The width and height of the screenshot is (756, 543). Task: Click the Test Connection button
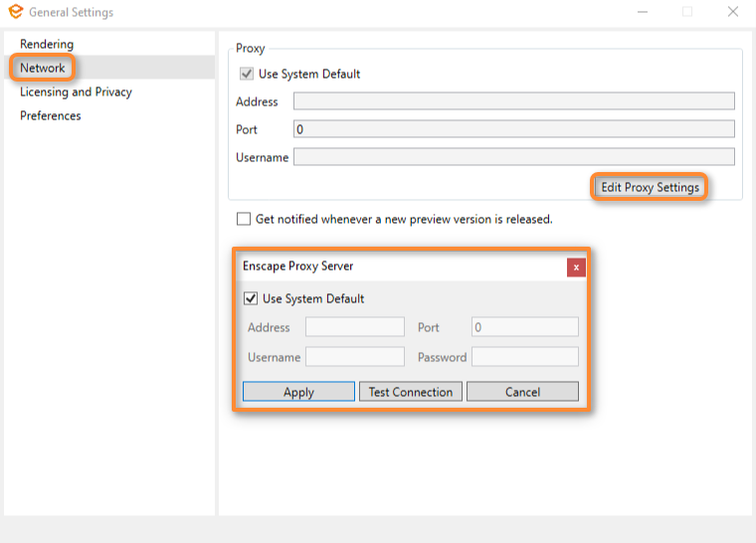[x=411, y=392]
